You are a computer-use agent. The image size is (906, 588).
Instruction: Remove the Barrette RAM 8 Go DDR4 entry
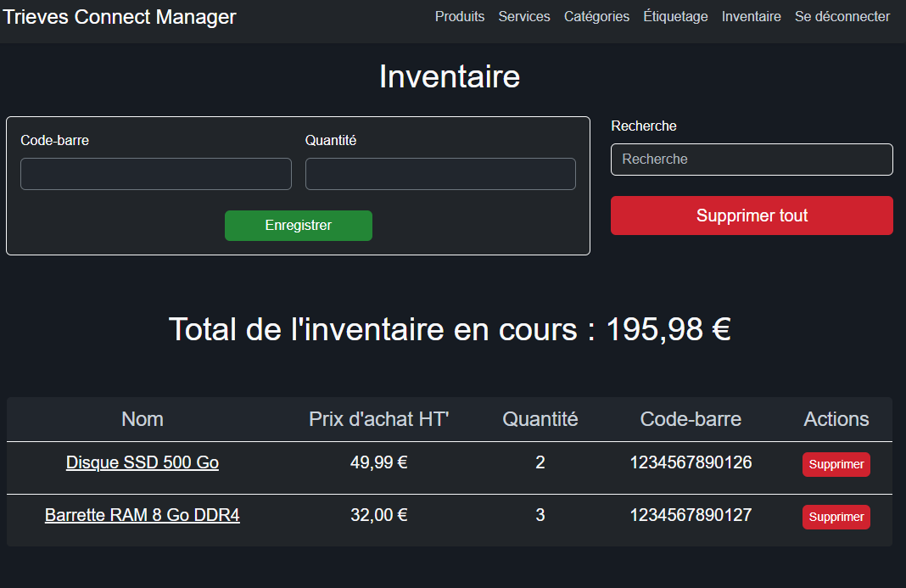click(x=836, y=518)
